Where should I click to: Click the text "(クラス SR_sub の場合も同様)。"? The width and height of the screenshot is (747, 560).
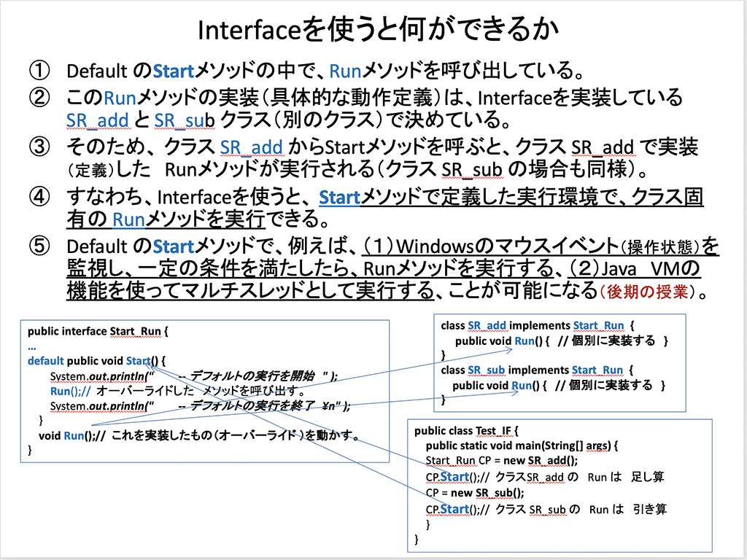pyautogui.click(x=516, y=169)
